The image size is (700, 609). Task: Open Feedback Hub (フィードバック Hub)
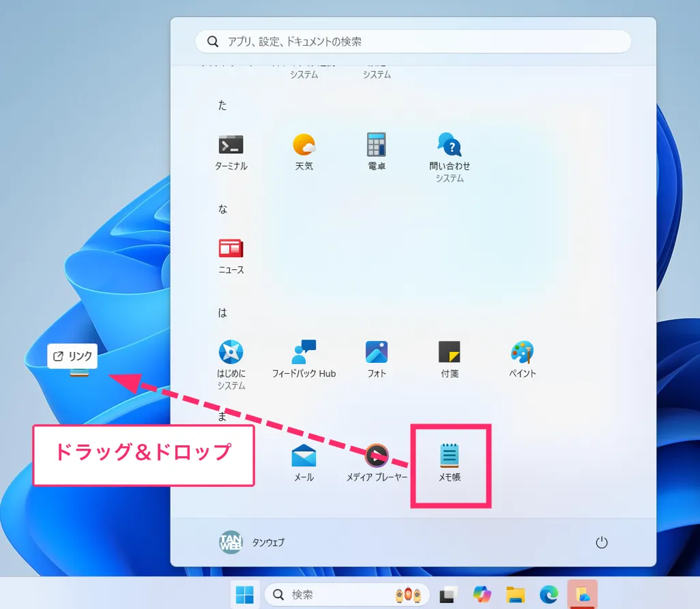304,359
